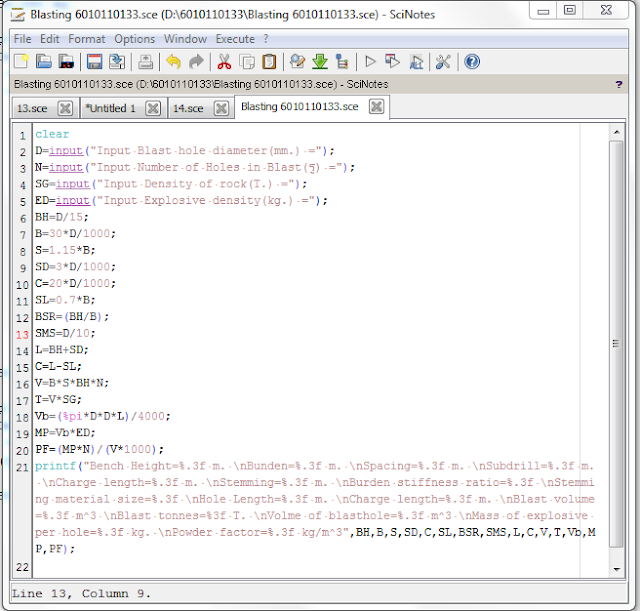The image size is (640, 611).
Task: Switch to the 13.sce tab
Action: click(x=33, y=109)
